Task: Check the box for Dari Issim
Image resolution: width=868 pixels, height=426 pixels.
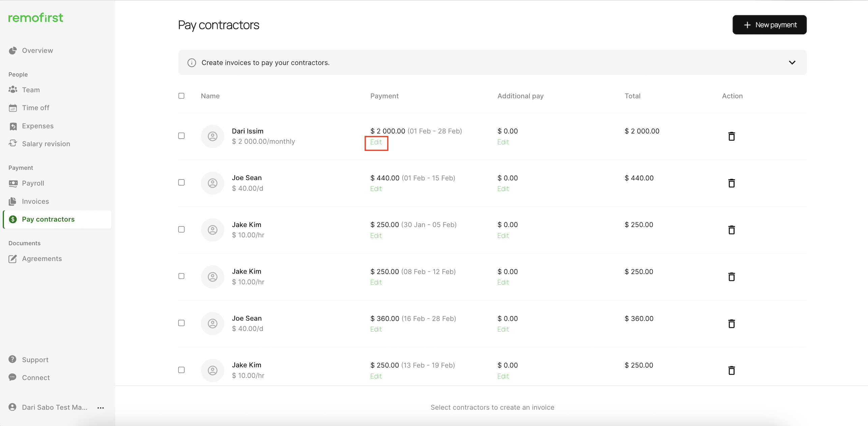Action: click(181, 136)
